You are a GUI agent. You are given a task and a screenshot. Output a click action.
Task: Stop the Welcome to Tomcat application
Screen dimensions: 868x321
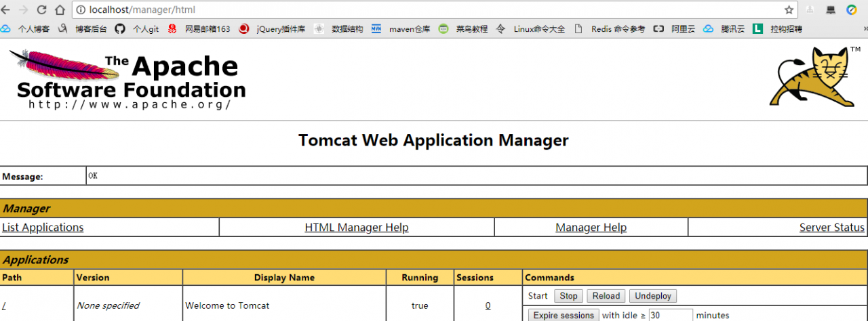click(x=568, y=296)
